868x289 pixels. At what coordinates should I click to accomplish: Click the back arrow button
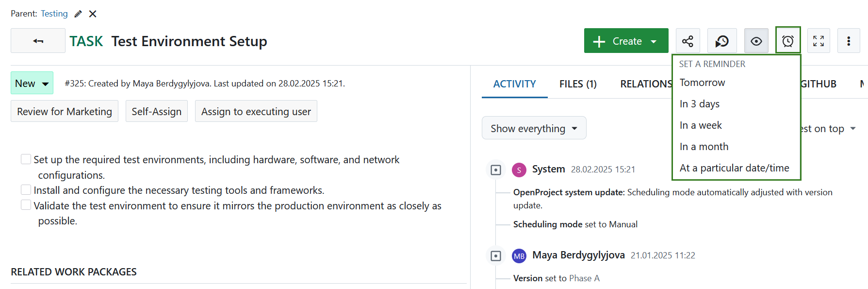[38, 41]
